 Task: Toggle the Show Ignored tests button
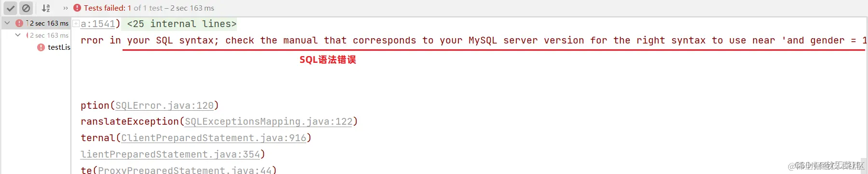pos(26,8)
